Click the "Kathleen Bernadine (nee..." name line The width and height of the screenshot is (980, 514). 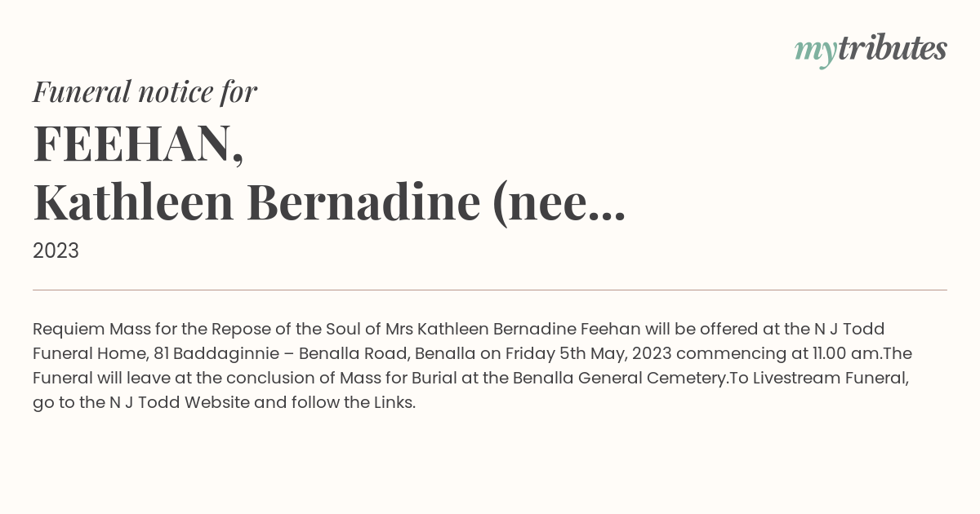329,203
